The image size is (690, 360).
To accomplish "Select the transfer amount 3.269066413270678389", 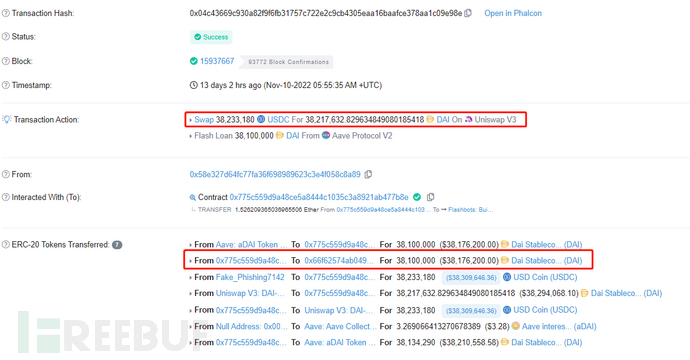I will pyautogui.click(x=438, y=326).
